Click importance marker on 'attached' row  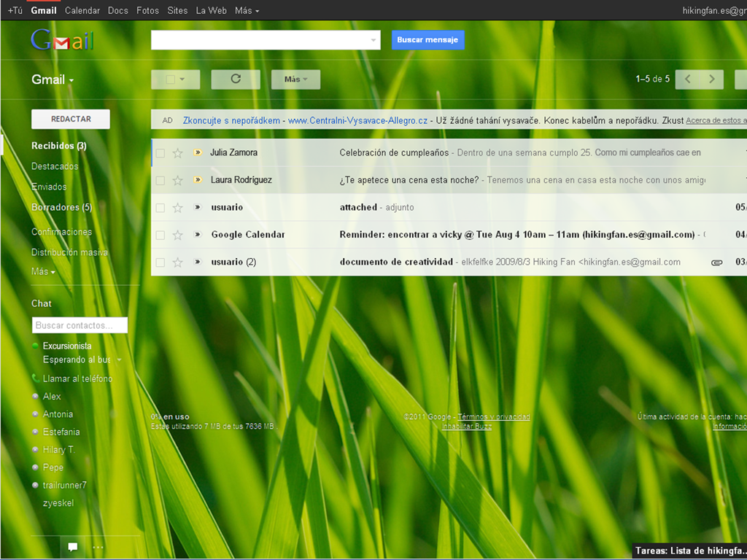click(x=198, y=207)
